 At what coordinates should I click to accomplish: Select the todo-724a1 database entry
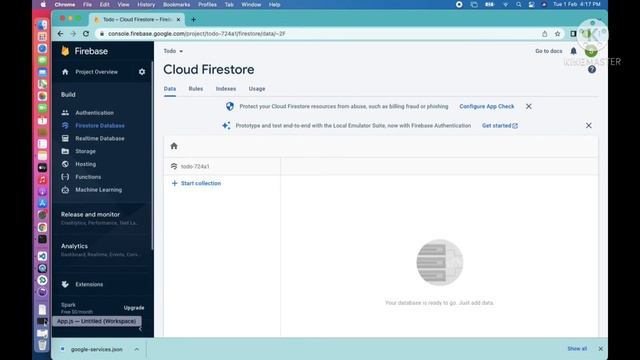(195, 167)
